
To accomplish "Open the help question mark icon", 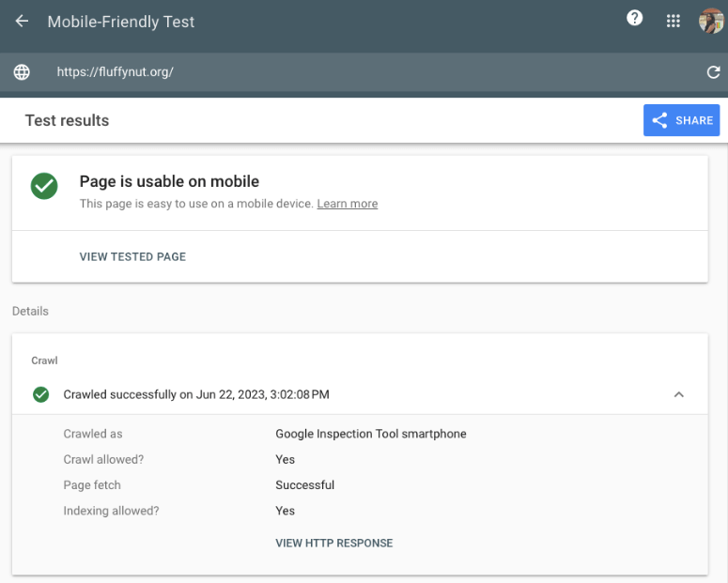I will click(x=634, y=19).
